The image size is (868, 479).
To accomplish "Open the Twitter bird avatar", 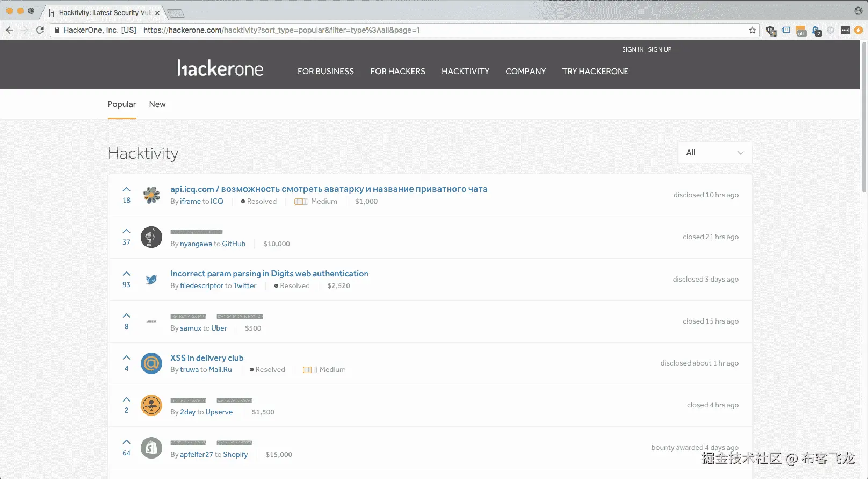I will click(151, 279).
